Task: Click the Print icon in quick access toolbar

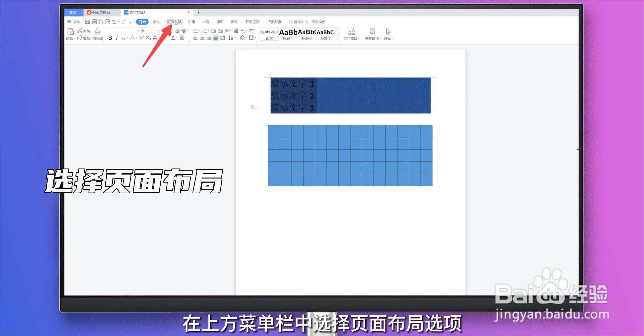Action: pos(100,21)
